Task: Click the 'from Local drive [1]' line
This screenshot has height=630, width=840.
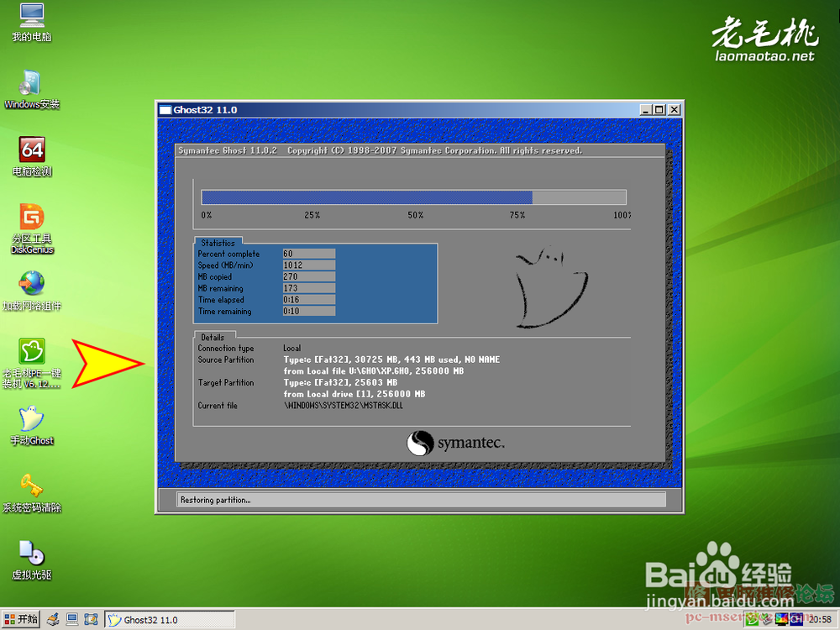Action: [x=354, y=394]
